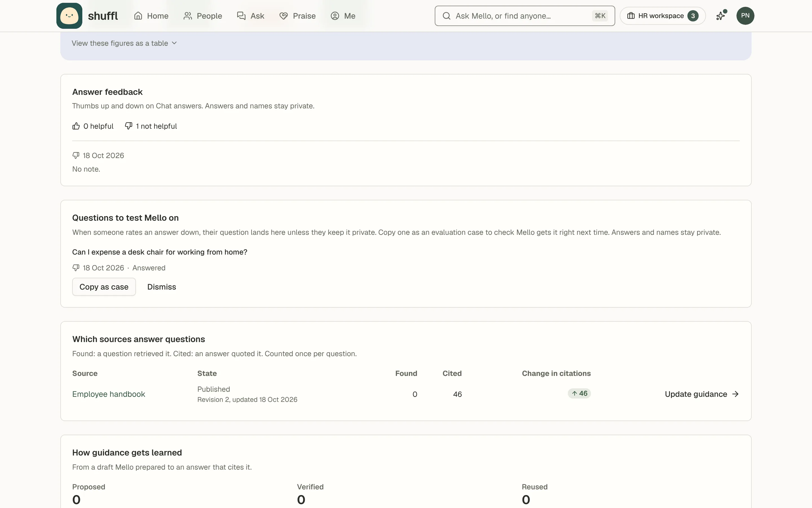Screen dimensions: 812x508
Task: Open the PN user avatar menu
Action: coord(745,16)
